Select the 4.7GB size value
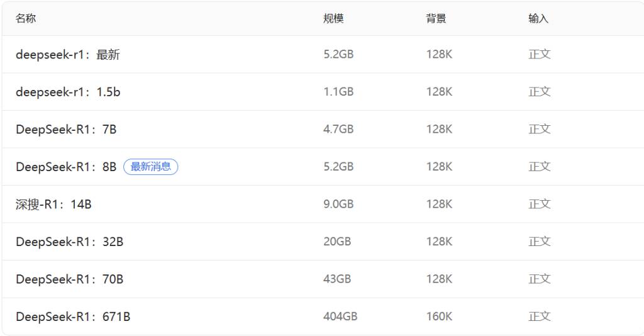The height and width of the screenshot is (336, 644). point(338,130)
